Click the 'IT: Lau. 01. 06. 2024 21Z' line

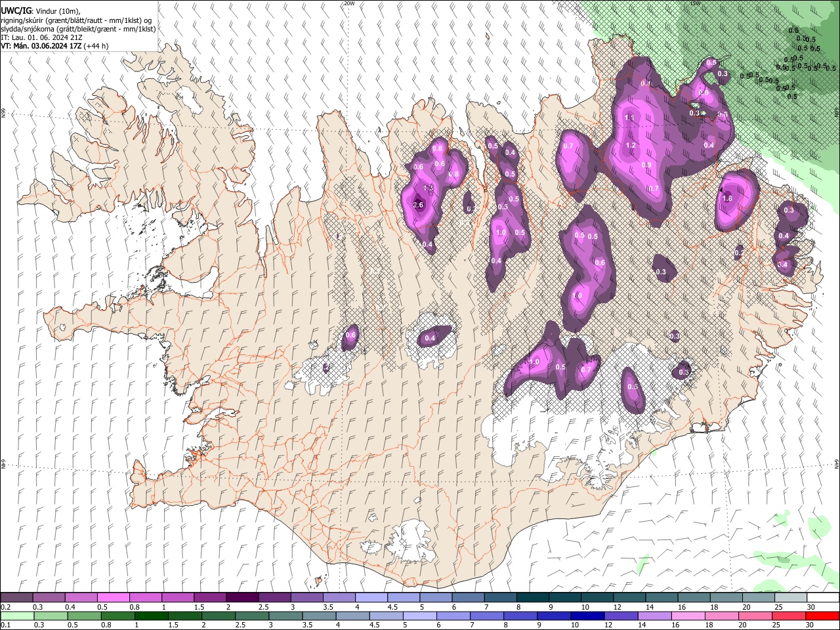click(42, 37)
